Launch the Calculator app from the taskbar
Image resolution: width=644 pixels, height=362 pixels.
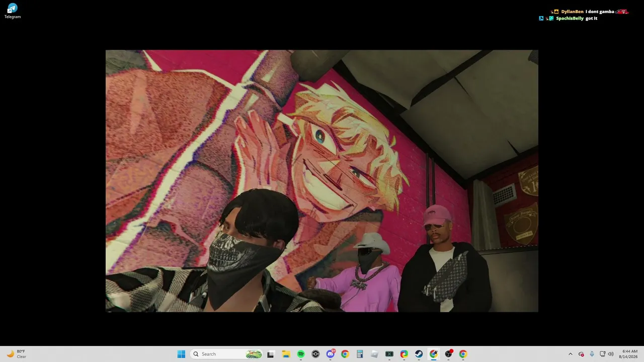(360, 354)
